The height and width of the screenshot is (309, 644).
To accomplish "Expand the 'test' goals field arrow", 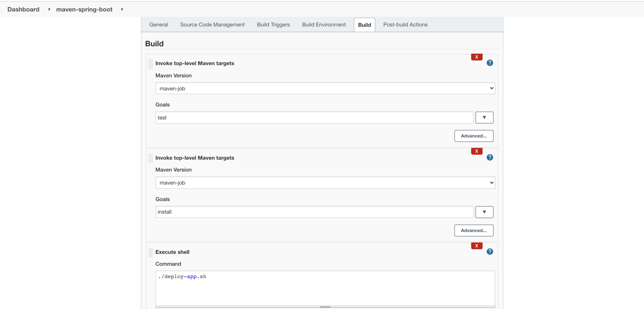I will [484, 118].
